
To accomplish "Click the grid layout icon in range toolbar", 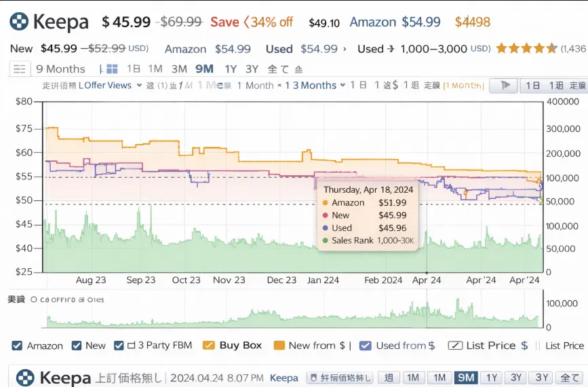I will coord(112,69).
